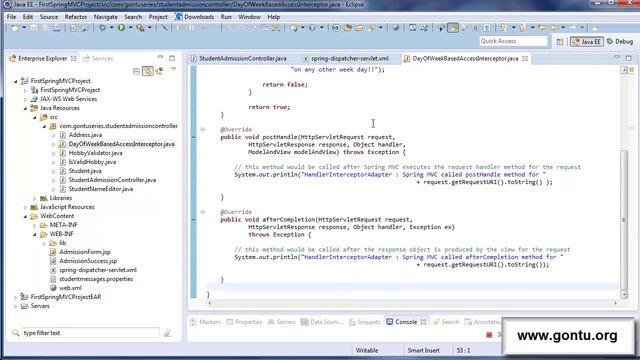Viewport: 640px width, 360px height.
Task: Collapse the WebContent folder node
Action: pyautogui.click(x=25, y=216)
